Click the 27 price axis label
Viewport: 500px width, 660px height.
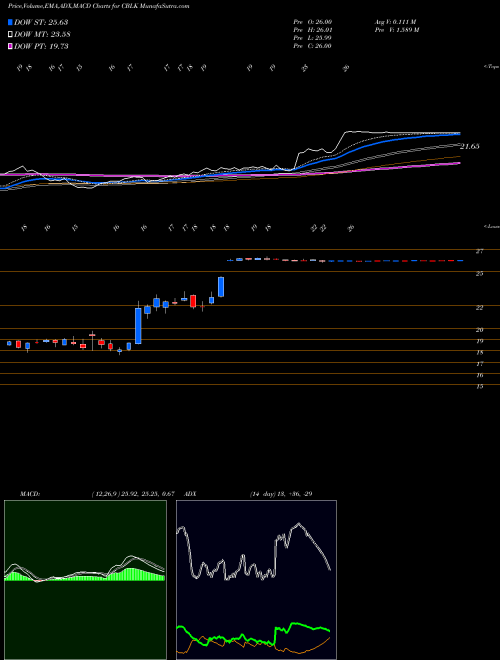pos(479,251)
